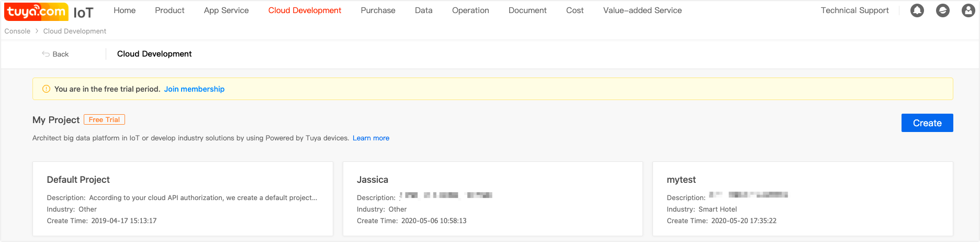Open the Document menu
This screenshot has height=242, width=980.
(x=527, y=10)
